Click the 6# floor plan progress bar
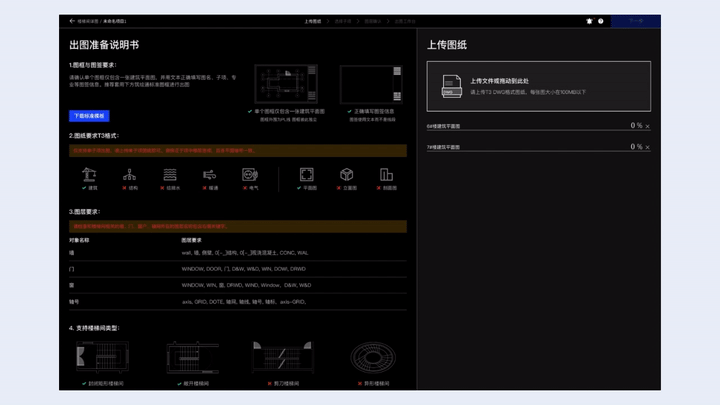The width and height of the screenshot is (720, 405). [538, 130]
